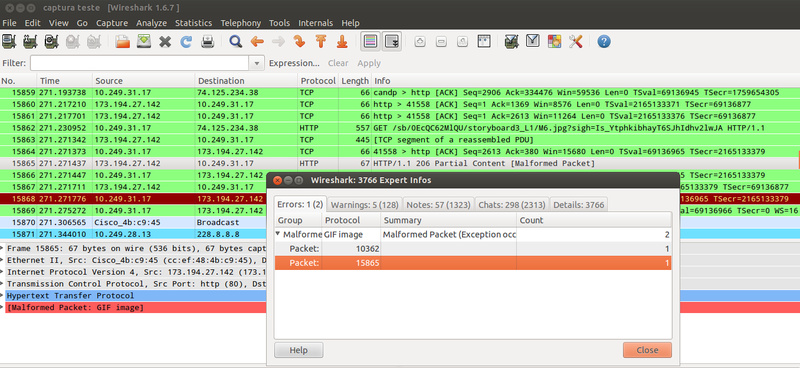Jump to the first packet icon
800x368 pixels.
[321, 41]
